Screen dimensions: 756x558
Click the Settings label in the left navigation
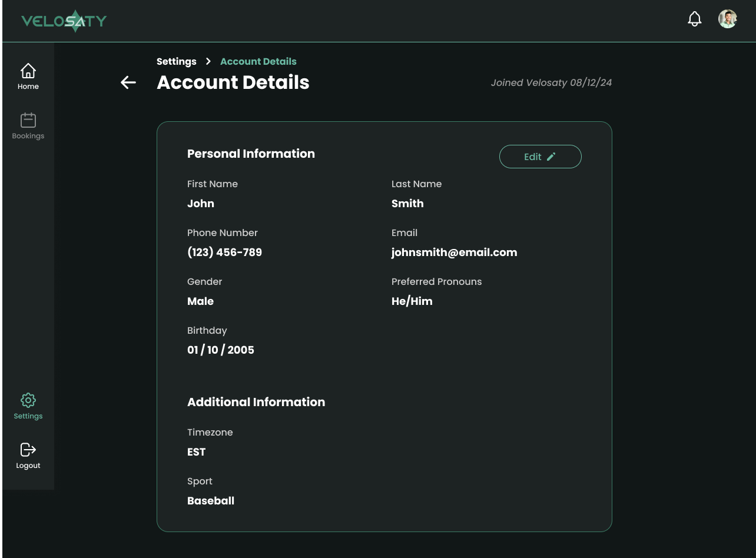28,416
